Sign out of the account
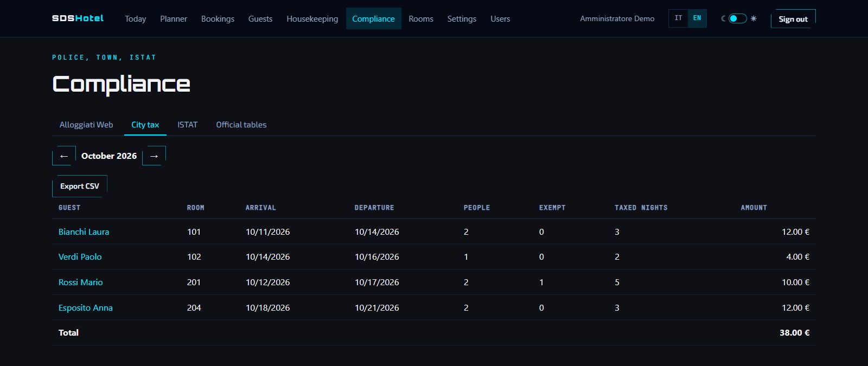This screenshot has width=868, height=366. click(793, 19)
